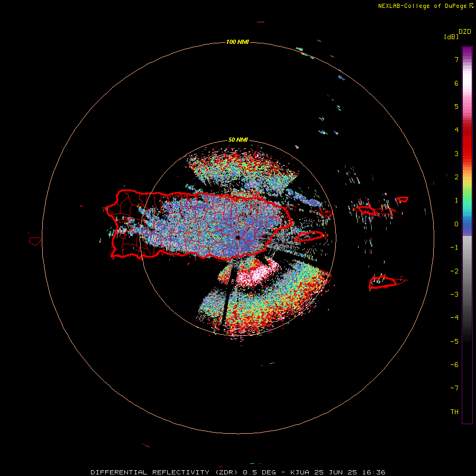Click the DZD legend title
Screen dimensions: 476x476
point(465,32)
